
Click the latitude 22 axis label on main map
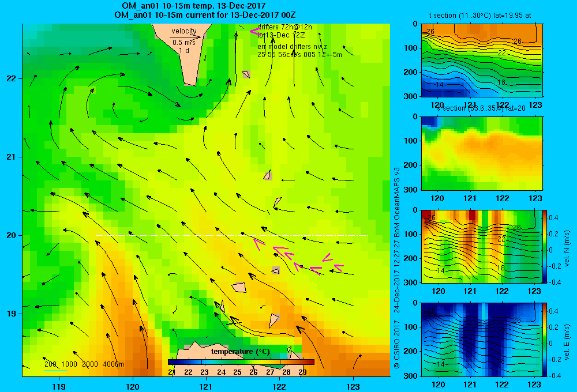tap(12, 79)
